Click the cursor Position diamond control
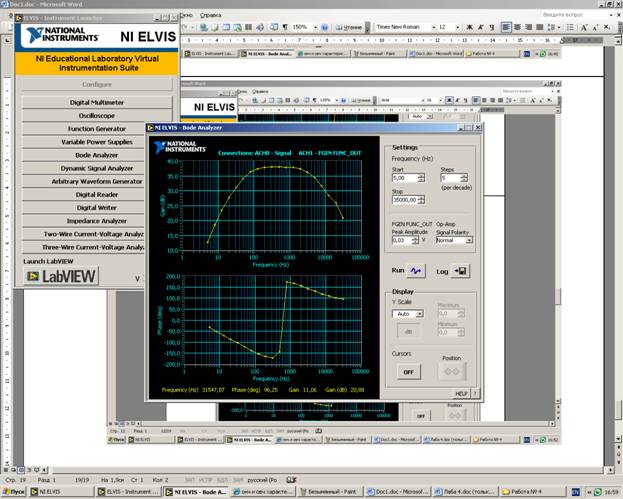Viewport: 623px width, 499px height. pos(452,372)
